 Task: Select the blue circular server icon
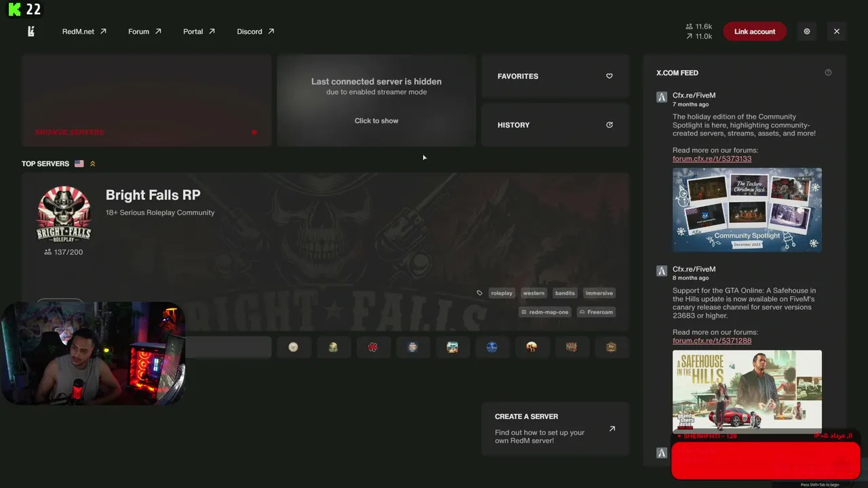click(x=492, y=347)
